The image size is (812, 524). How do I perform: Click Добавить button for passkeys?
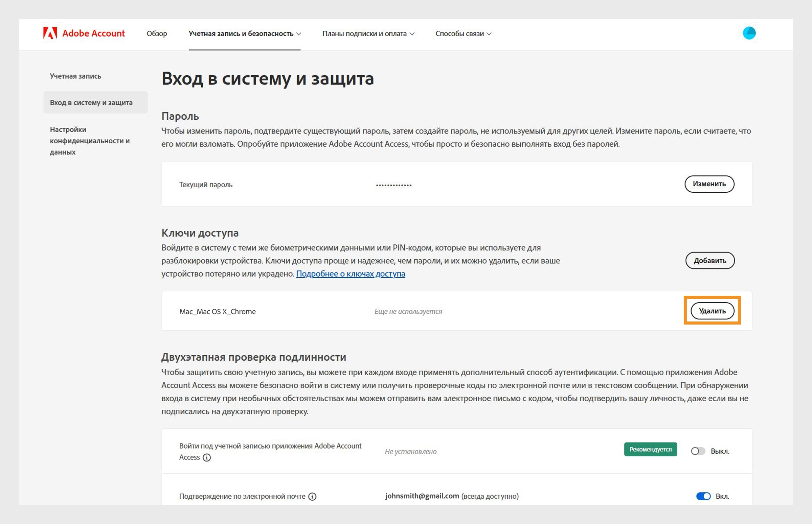[x=710, y=261]
